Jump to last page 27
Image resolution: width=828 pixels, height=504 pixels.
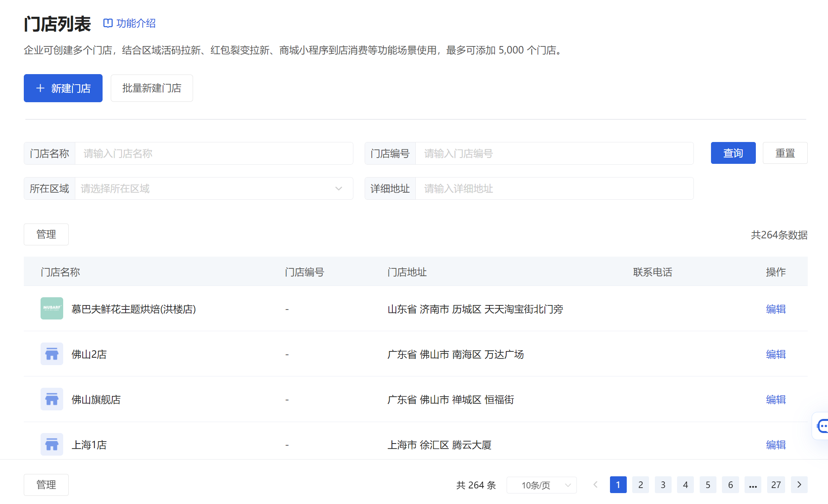[x=776, y=485]
